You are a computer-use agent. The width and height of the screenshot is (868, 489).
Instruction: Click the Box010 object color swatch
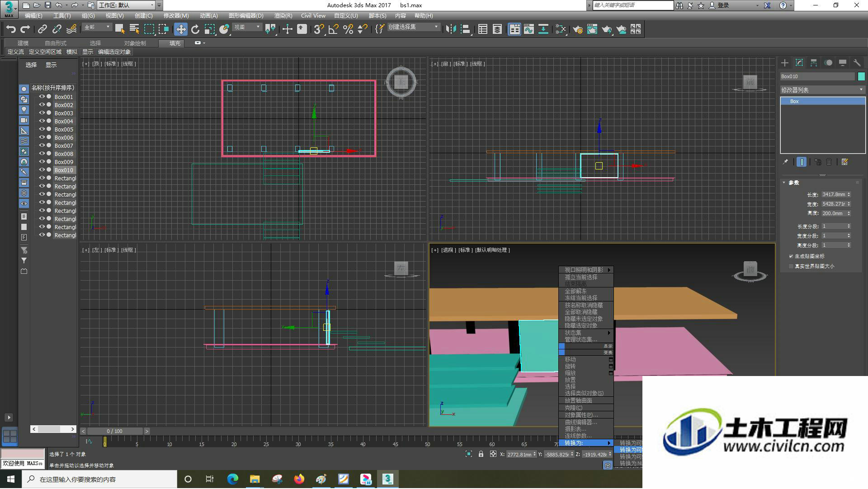click(861, 76)
